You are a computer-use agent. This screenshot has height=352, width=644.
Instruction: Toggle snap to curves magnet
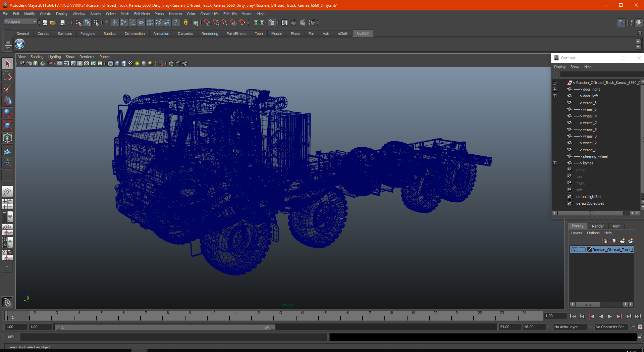[216, 22]
